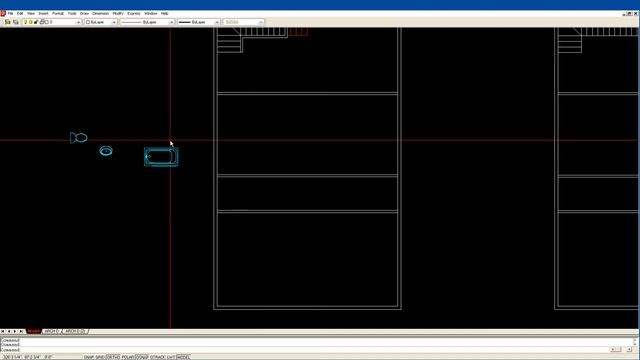The height and width of the screenshot is (360, 640).
Task: Select the toilet block in the drawing
Action: tap(78, 138)
